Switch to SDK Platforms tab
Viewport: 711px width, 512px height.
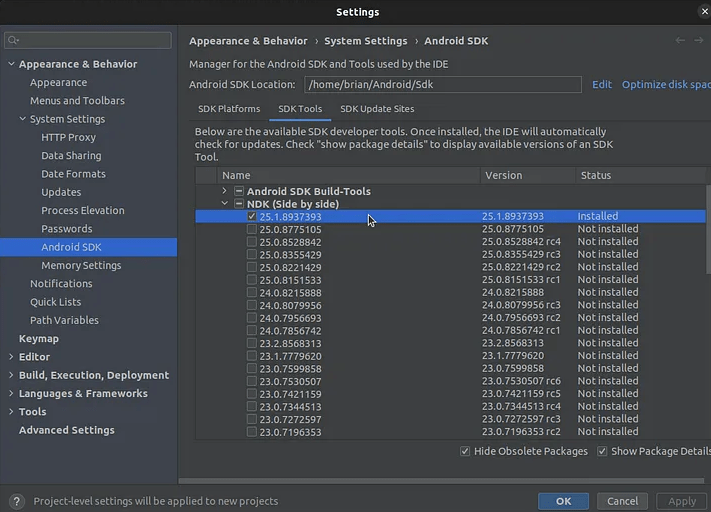coord(229,109)
